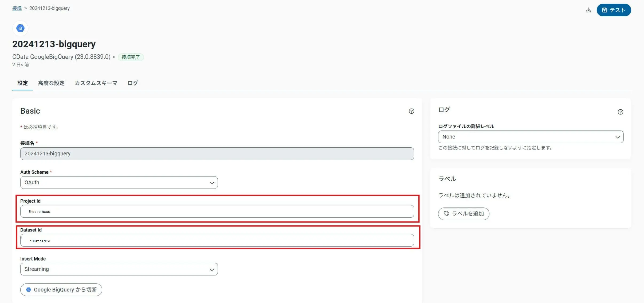Click the 20241213-bigquery page heading
The height and width of the screenshot is (303, 644).
pyautogui.click(x=54, y=44)
